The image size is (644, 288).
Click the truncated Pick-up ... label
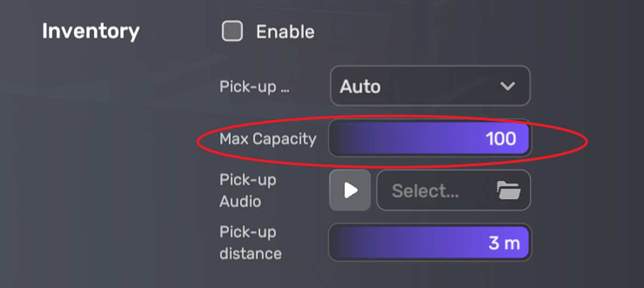click(x=254, y=86)
